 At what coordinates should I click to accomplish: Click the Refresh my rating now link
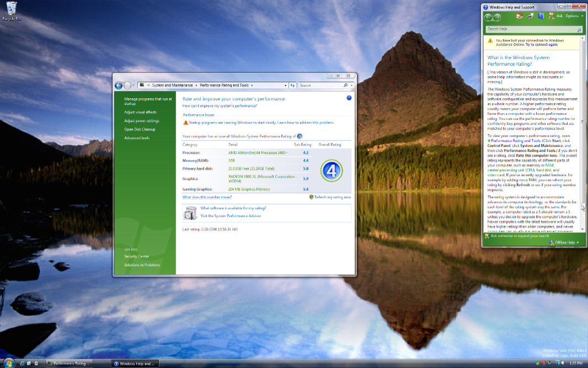[332, 197]
